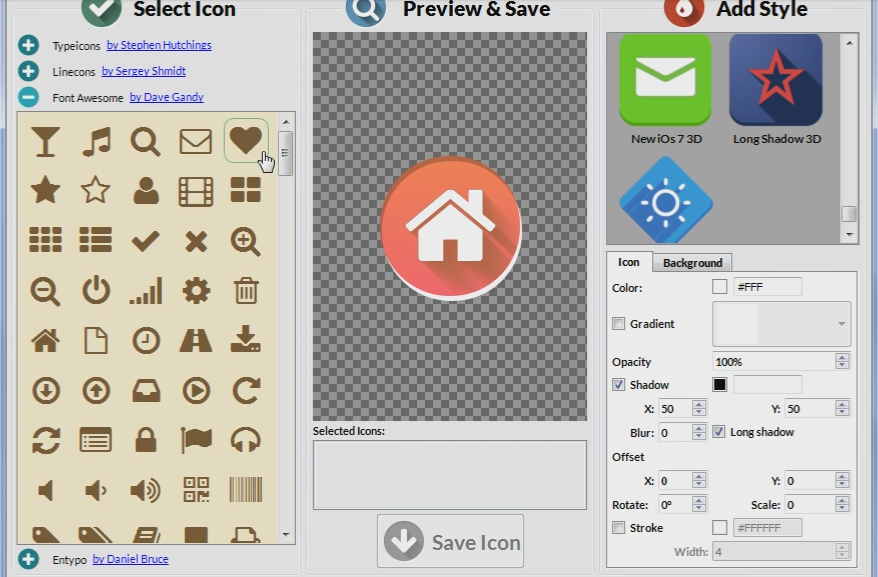Screen dimensions: 878x577
Task: Switch to the Background tab
Action: pyautogui.click(x=693, y=263)
